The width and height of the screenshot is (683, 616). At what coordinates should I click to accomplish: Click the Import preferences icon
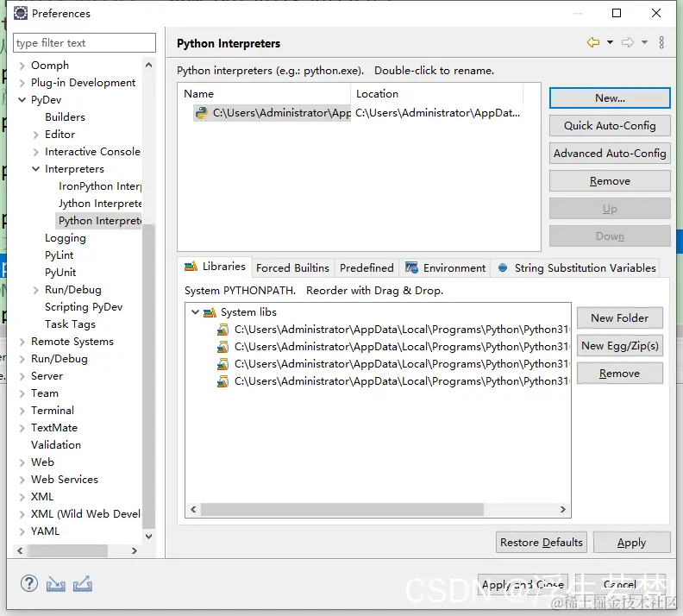(x=56, y=584)
